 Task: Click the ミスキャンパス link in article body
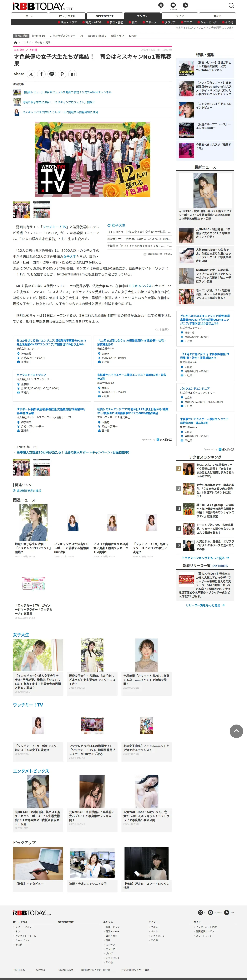(140, 286)
